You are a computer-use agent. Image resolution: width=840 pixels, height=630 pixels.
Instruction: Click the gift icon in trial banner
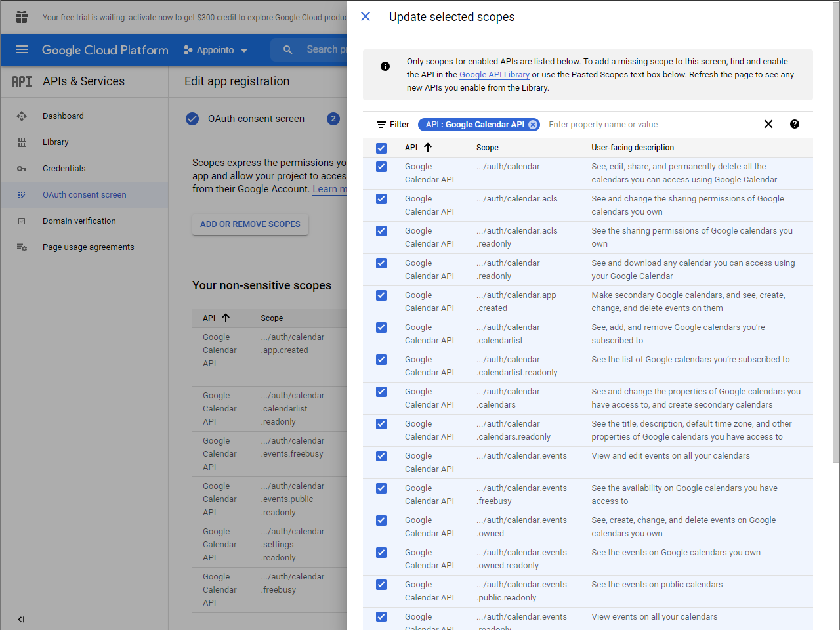pos(22,17)
